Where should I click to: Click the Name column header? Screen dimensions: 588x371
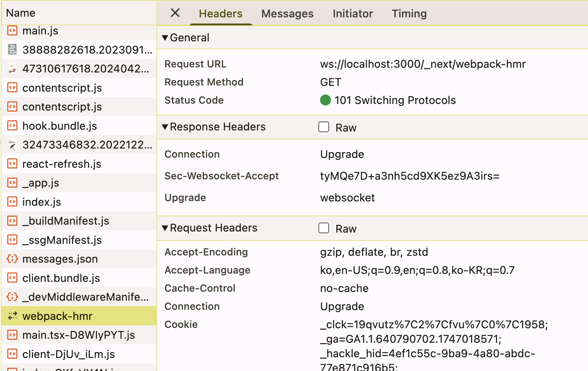(21, 13)
